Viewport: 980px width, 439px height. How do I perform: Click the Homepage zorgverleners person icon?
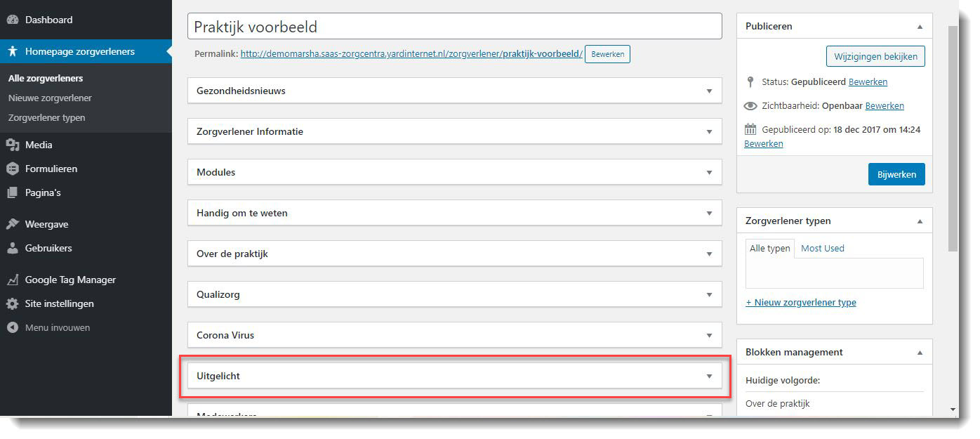point(12,51)
